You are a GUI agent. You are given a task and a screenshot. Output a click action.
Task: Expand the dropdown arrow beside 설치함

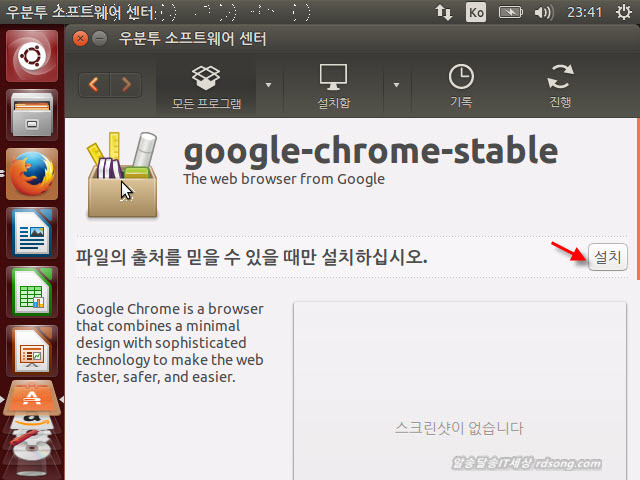coord(397,85)
